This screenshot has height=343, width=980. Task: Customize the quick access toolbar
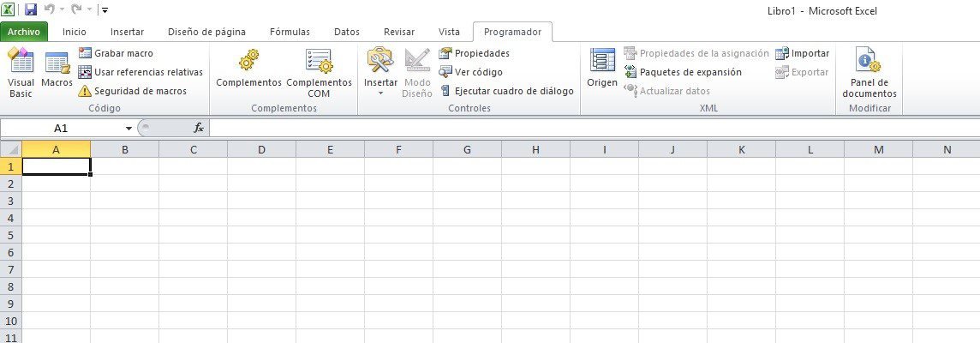tap(105, 10)
